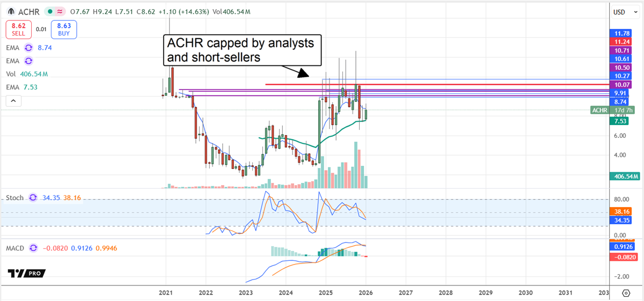Click 2023 on the time axis

(x=245, y=292)
